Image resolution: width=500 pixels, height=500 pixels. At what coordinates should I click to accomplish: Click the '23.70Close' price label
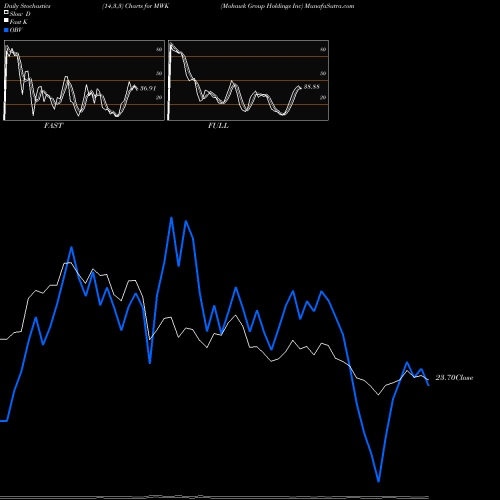454,378
